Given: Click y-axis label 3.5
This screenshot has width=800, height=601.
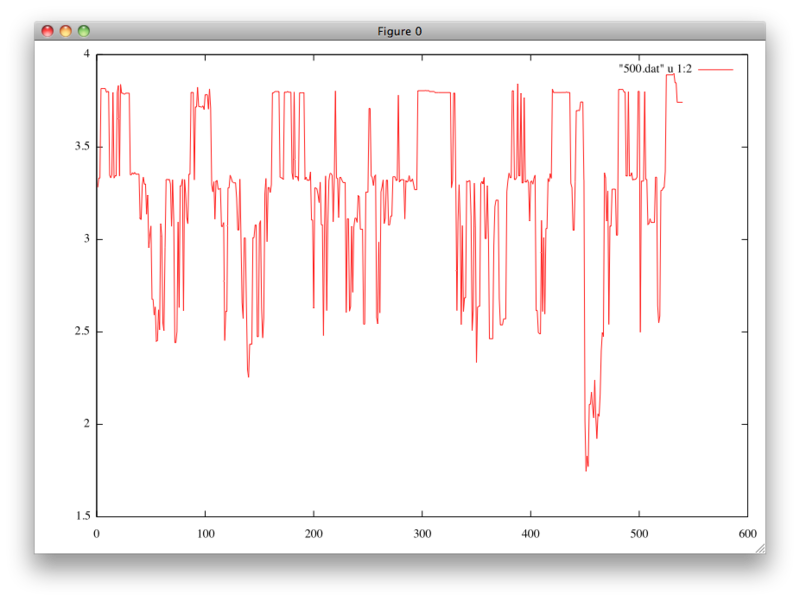Looking at the screenshot, I should (82, 146).
